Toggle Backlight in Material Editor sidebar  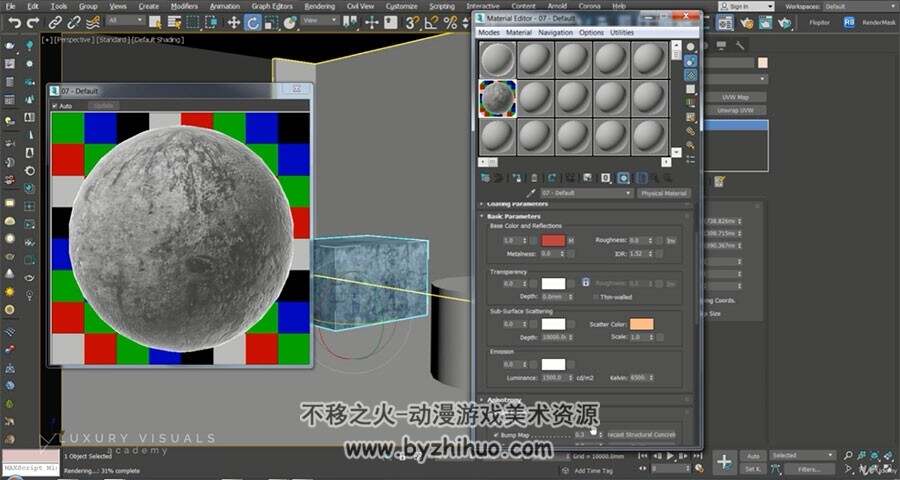coord(690,61)
